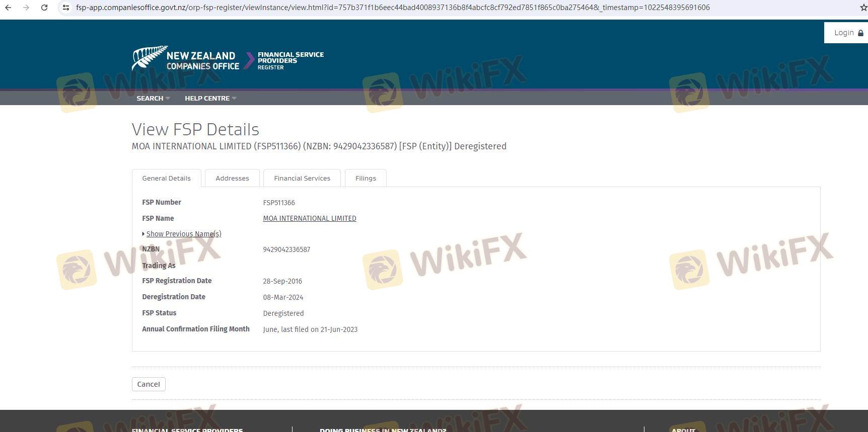View the Filings tab
This screenshot has height=432, width=868.
click(366, 178)
